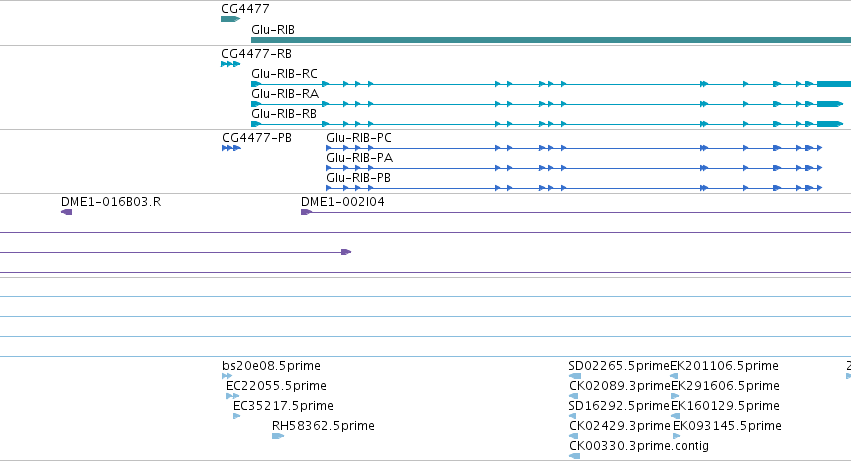Click the EK291606.5prime arrow glyph
Viewport: 851px width, 461px height.
tap(675, 396)
